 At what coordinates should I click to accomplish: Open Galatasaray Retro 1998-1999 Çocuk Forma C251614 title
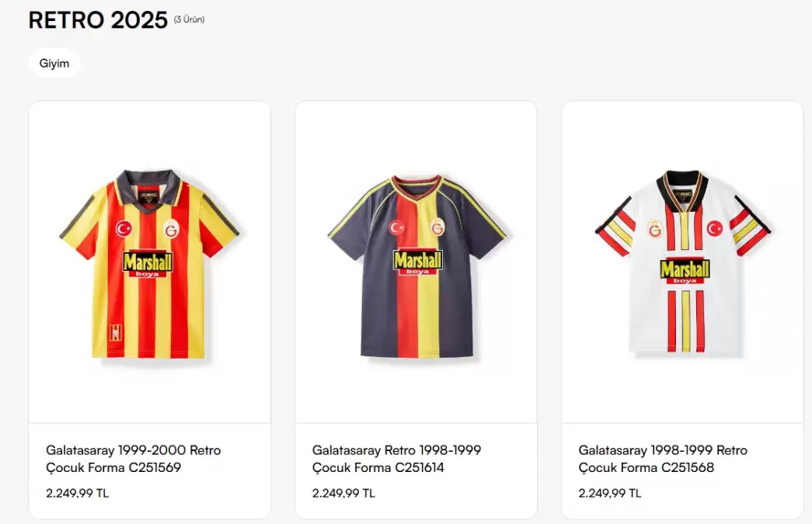click(x=396, y=459)
